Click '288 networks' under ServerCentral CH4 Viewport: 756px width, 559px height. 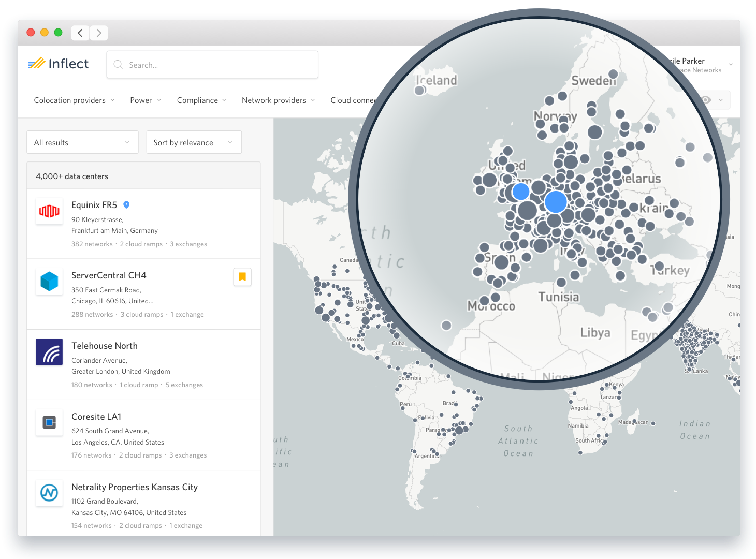click(92, 315)
